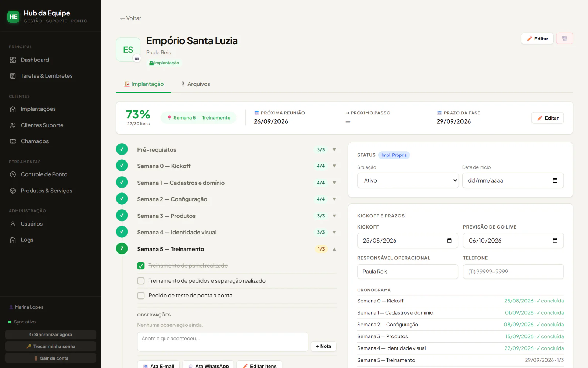Open calendar picker on Data de início
588x368 pixels.
[555, 180]
